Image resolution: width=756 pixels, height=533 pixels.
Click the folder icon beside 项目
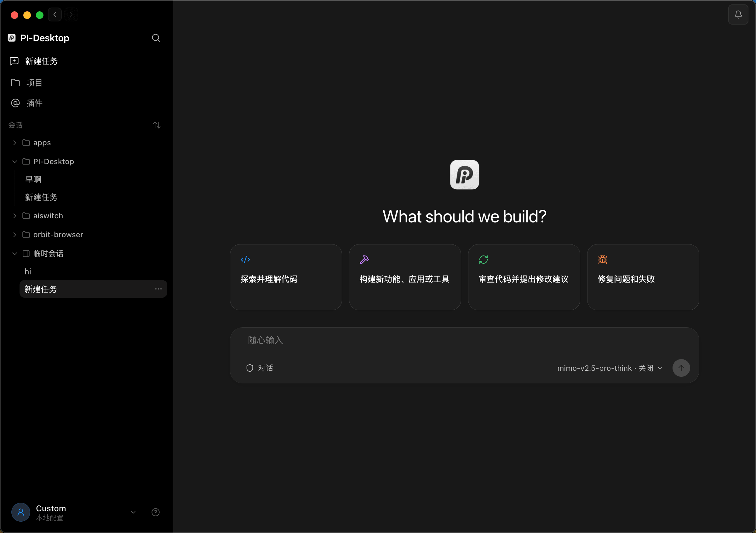(15, 83)
